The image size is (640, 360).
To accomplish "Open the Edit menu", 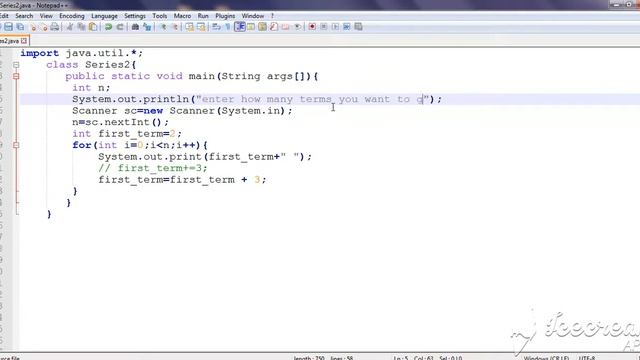I will 4,16.
